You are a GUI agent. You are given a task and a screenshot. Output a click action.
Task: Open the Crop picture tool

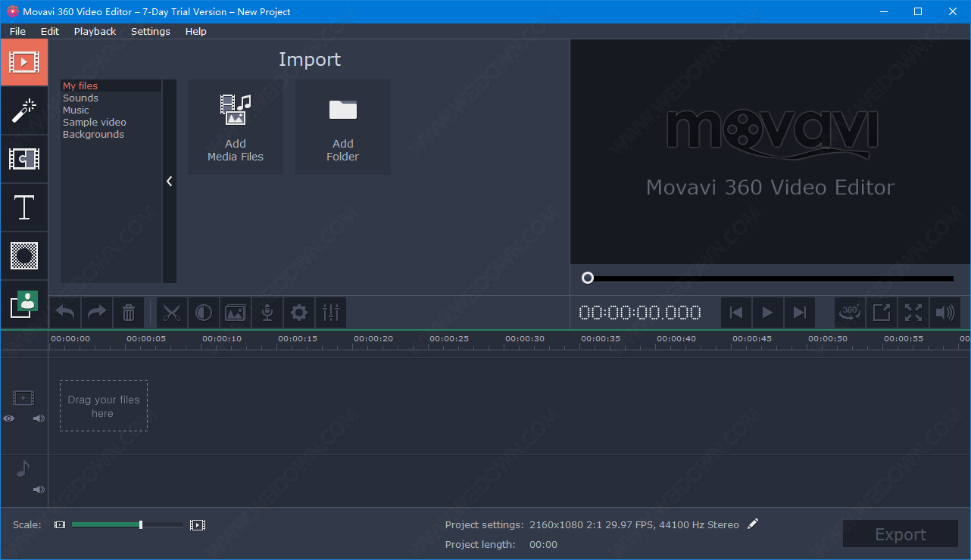tap(236, 313)
